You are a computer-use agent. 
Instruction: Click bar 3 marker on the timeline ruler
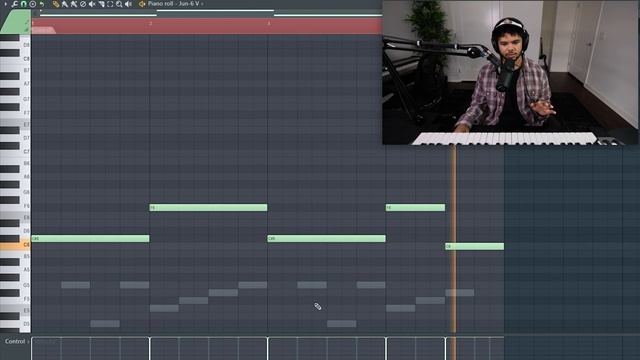pos(269,23)
